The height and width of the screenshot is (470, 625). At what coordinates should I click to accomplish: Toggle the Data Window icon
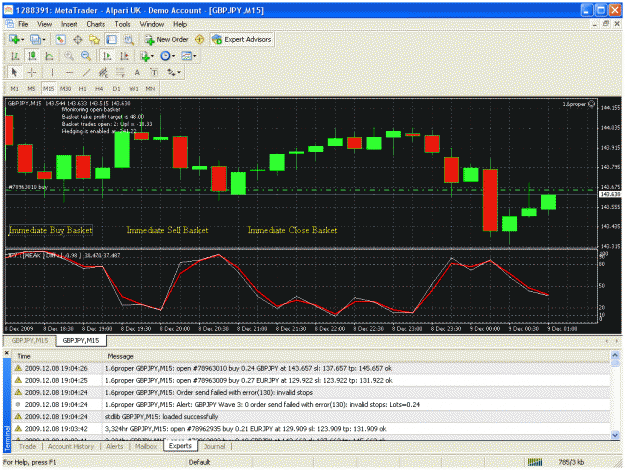click(x=78, y=39)
